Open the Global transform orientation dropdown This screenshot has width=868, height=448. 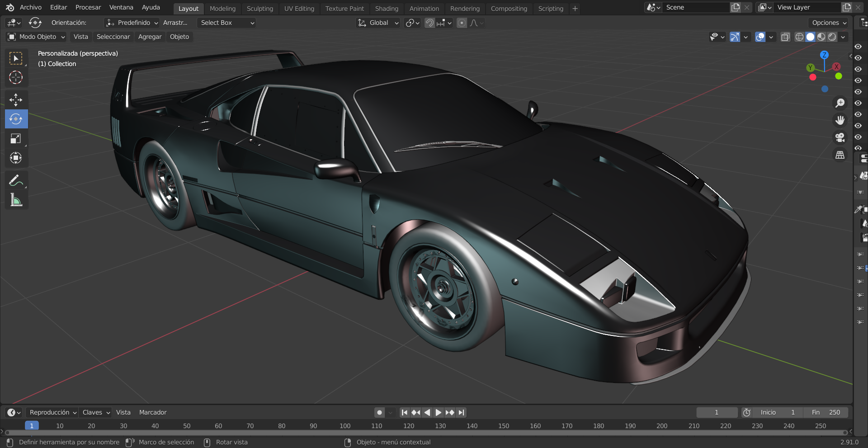(x=378, y=23)
